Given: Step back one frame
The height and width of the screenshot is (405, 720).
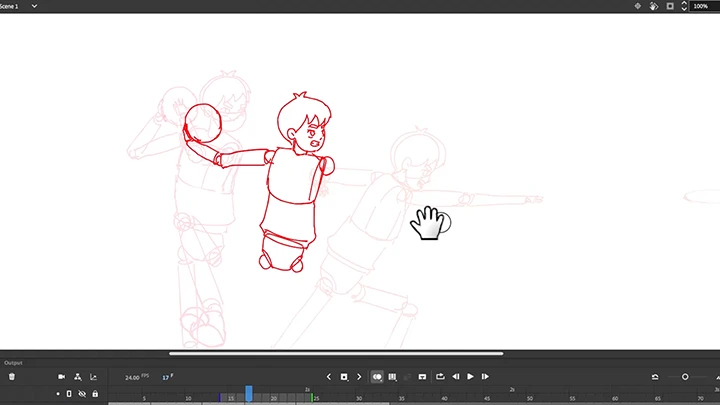Looking at the screenshot, I should (x=455, y=377).
